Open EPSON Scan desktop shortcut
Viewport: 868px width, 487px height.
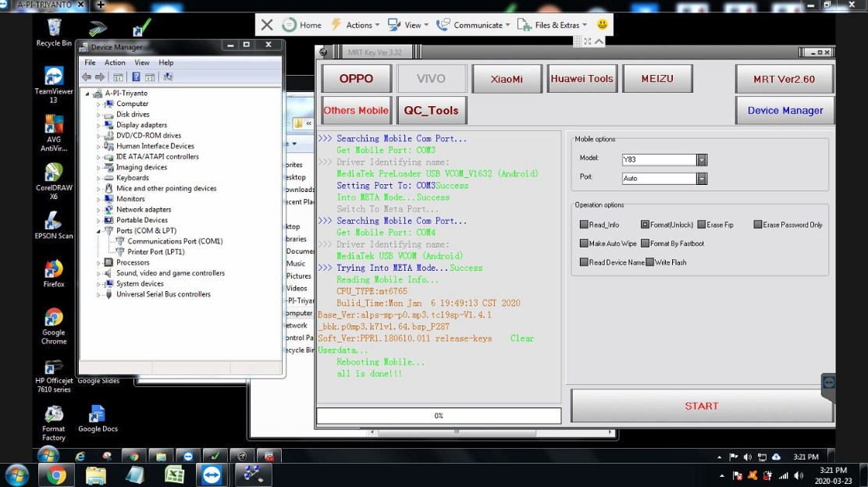click(54, 225)
